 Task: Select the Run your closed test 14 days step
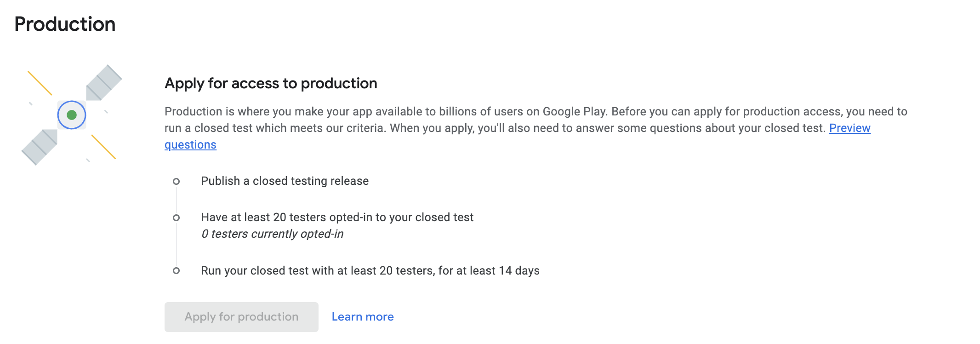coord(370,270)
